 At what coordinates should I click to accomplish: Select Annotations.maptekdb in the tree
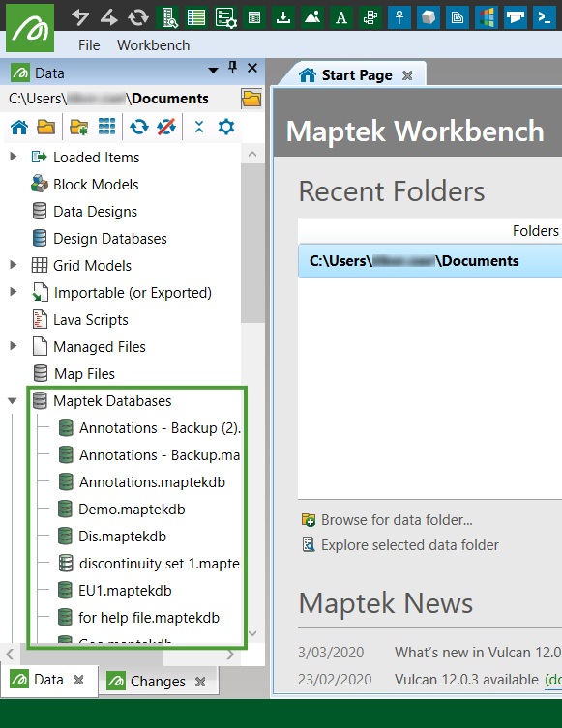tap(152, 482)
